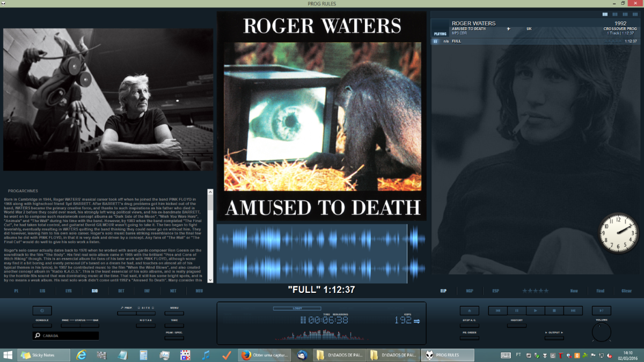Open the MENU button

[x=174, y=313]
